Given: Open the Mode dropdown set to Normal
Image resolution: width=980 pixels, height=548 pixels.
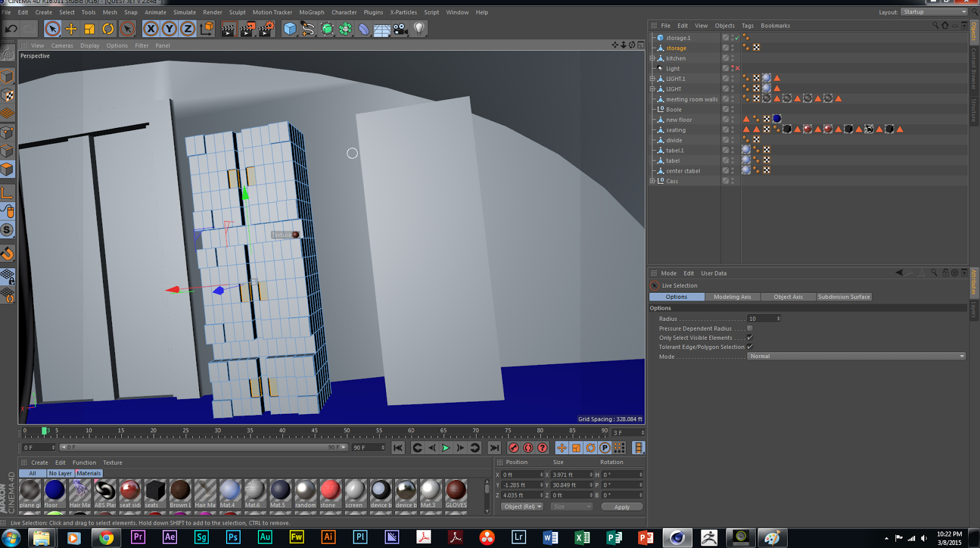Looking at the screenshot, I should tap(856, 356).
